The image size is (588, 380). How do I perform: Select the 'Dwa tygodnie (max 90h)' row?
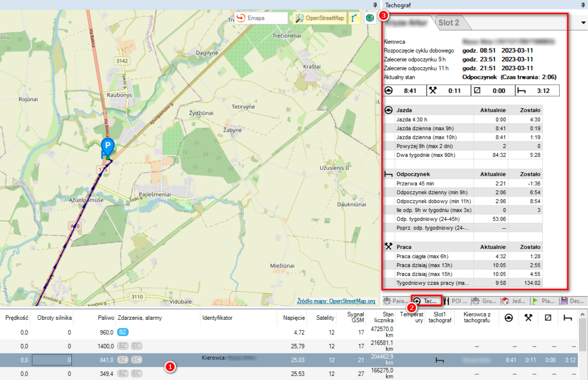point(463,155)
